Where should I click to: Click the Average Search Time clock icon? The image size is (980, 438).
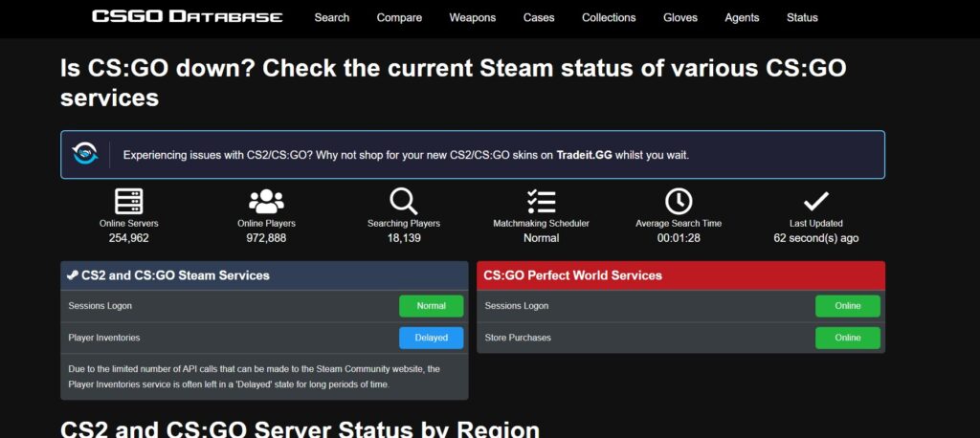[x=679, y=201]
